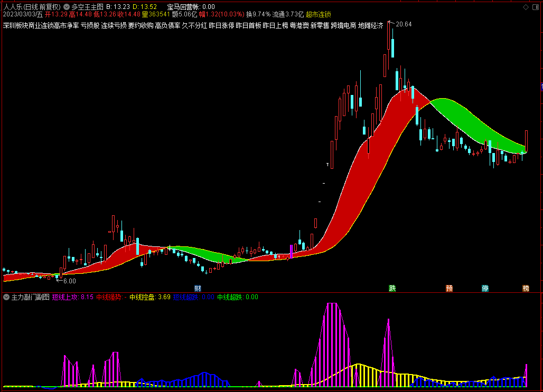Click the 短线超跌: 0.00 indicator label
543x392 pixels.
pyautogui.click(x=193, y=297)
